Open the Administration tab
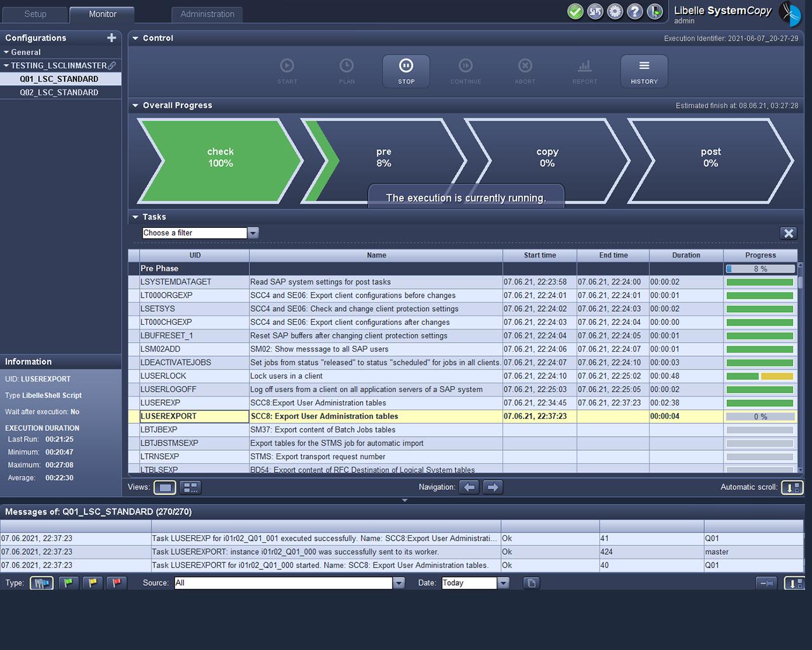The width and height of the screenshot is (812, 650). (x=207, y=14)
